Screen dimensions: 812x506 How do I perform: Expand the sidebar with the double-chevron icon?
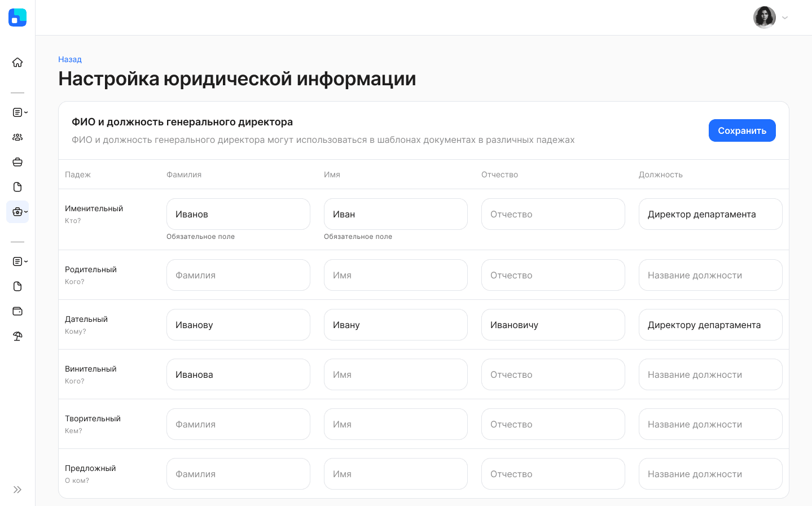[17, 490]
